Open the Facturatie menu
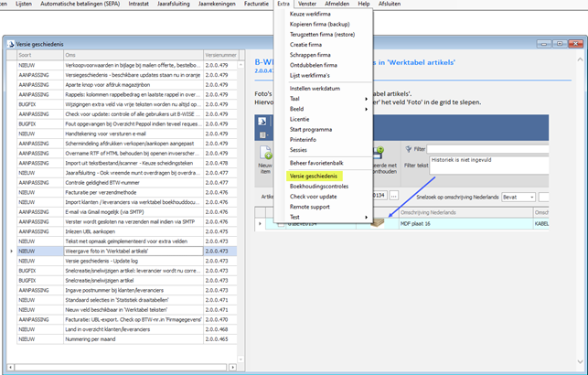 click(x=256, y=5)
